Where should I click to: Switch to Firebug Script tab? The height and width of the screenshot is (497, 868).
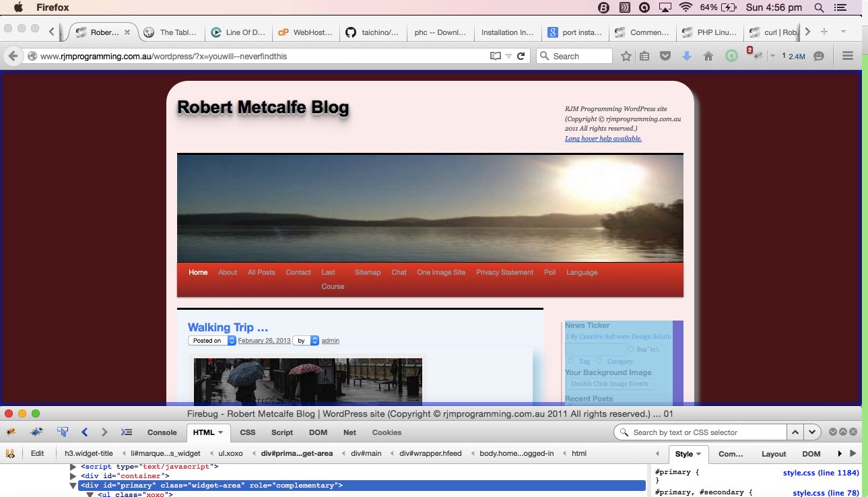click(282, 432)
